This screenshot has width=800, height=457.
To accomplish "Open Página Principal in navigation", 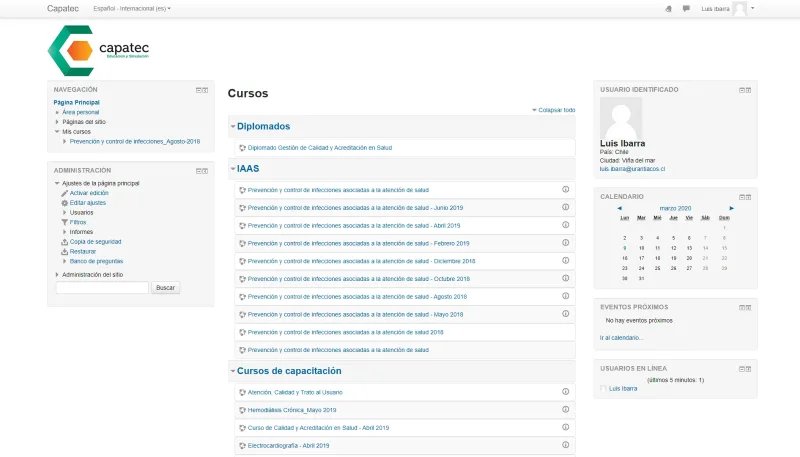I will pyautogui.click(x=77, y=103).
